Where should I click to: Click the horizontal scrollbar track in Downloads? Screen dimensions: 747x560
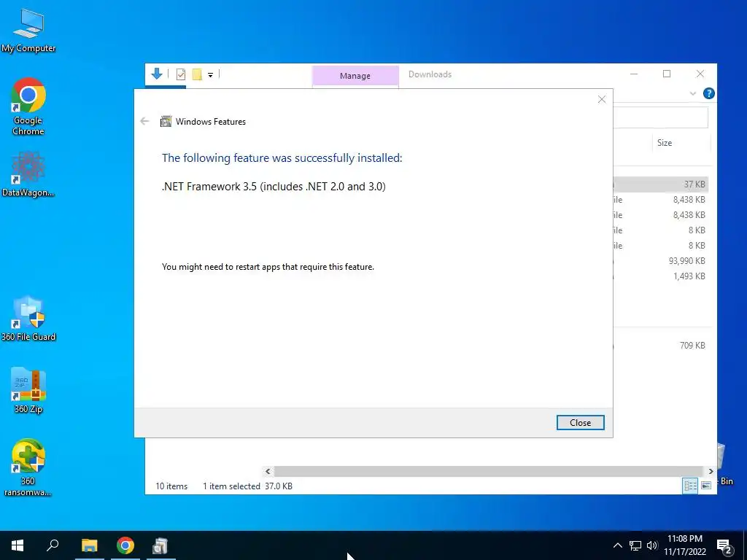(x=488, y=472)
